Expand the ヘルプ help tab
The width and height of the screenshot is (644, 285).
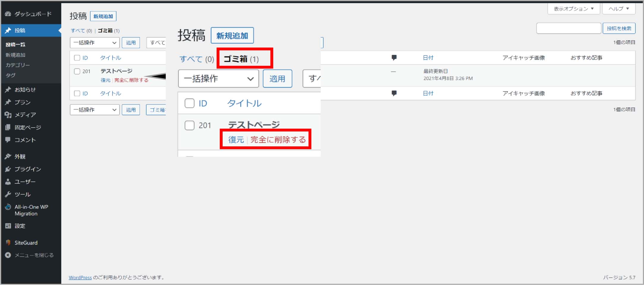point(618,9)
